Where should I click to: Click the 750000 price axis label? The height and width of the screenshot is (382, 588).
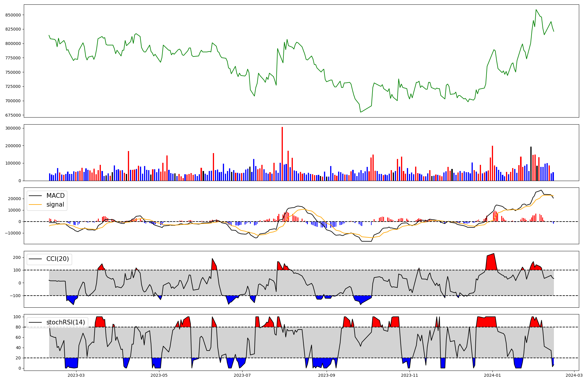click(13, 72)
